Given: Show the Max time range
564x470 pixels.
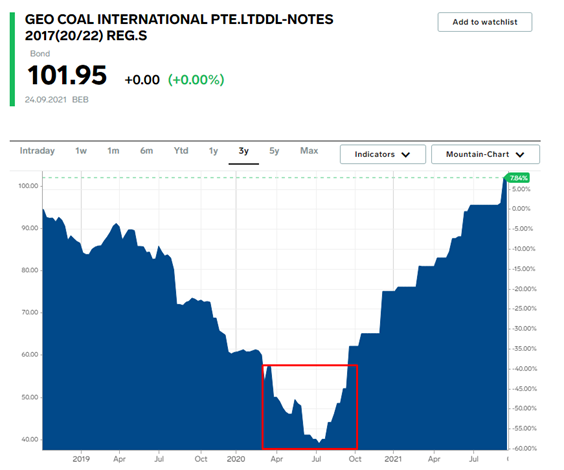Looking at the screenshot, I should tap(309, 151).
